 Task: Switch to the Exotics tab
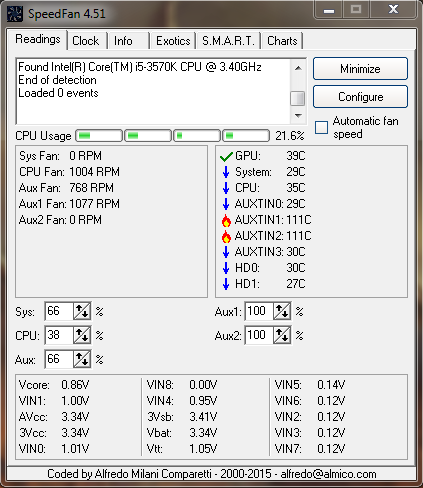[173, 41]
